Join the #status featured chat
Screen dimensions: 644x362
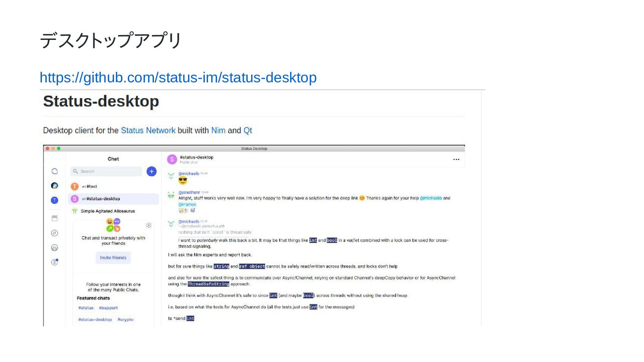[86, 308]
